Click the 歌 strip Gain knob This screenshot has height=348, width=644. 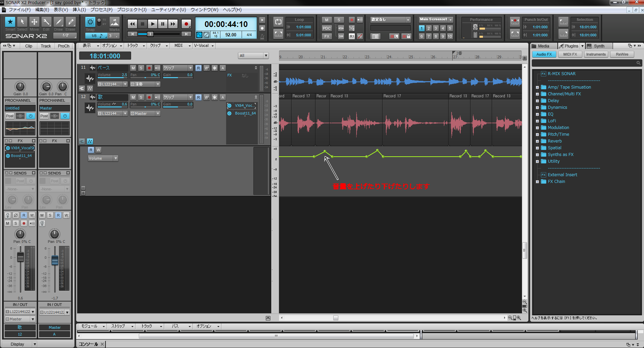(x=20, y=86)
